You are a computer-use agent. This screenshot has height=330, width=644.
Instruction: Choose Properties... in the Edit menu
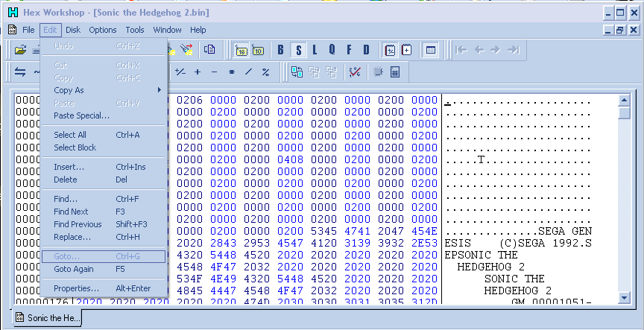[x=104, y=288]
